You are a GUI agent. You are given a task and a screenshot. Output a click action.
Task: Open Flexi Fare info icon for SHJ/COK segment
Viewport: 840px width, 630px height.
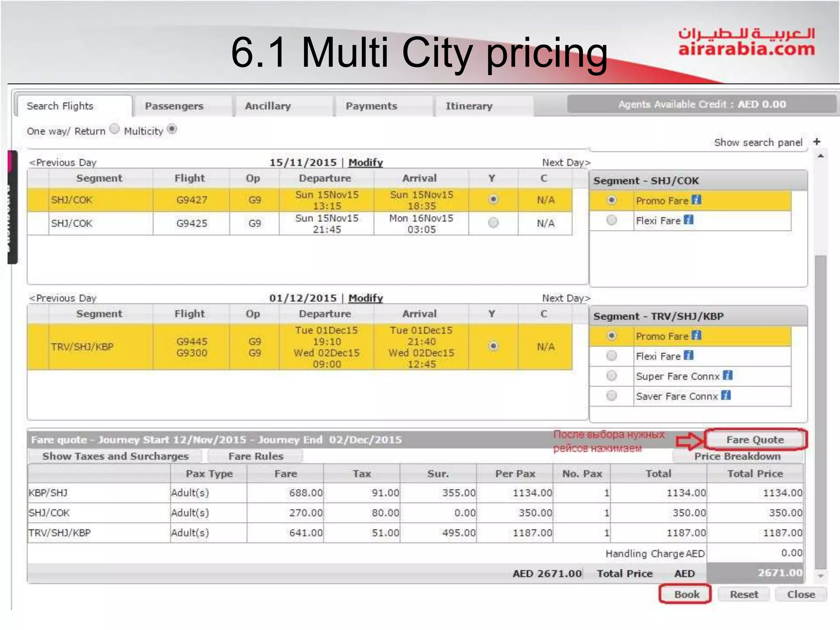[x=689, y=220]
